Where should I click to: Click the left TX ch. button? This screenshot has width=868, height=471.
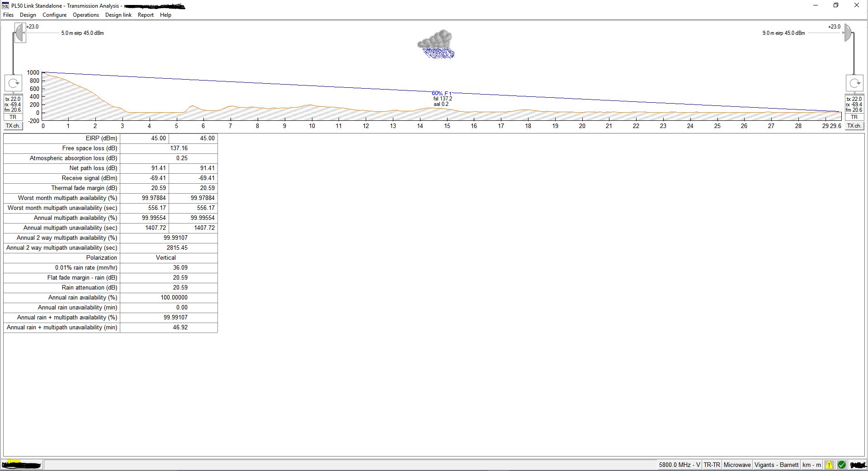[13, 126]
